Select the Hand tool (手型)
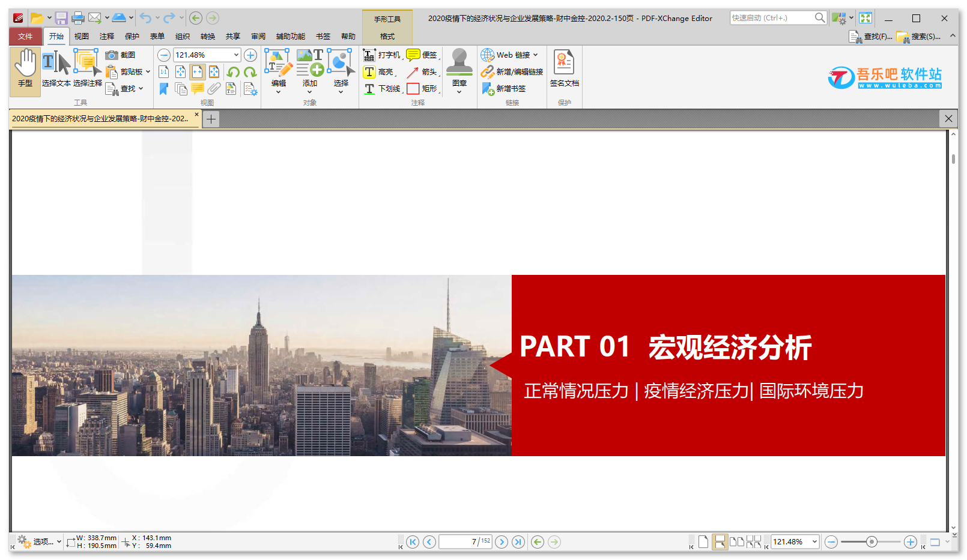The width and height of the screenshot is (967, 560). pyautogui.click(x=25, y=71)
